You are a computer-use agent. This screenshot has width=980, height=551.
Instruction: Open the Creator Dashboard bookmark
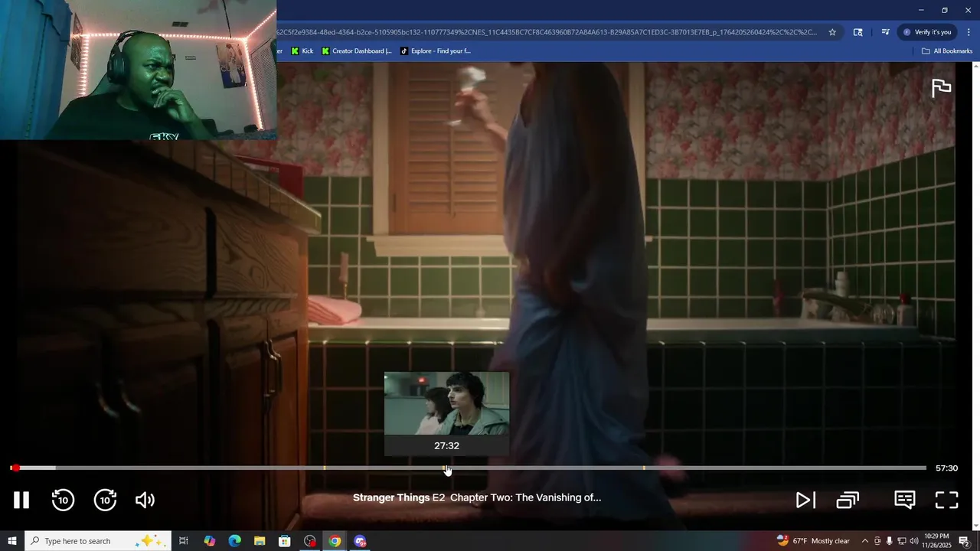click(x=356, y=51)
